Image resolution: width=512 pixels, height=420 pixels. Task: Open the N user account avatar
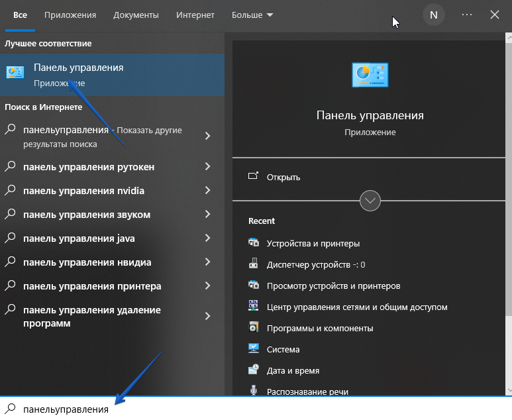(434, 15)
